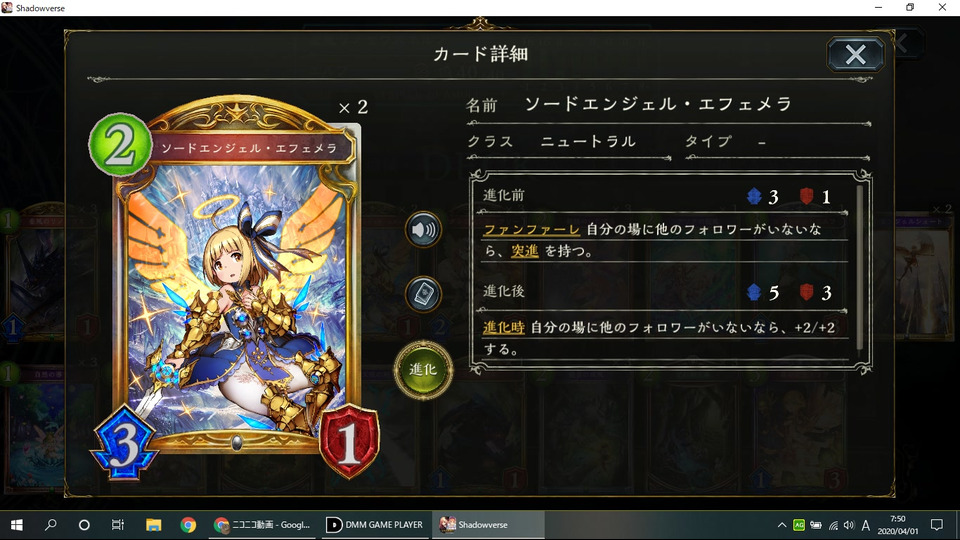Open the volume control in tray
This screenshot has height=540, width=960.
(849, 525)
